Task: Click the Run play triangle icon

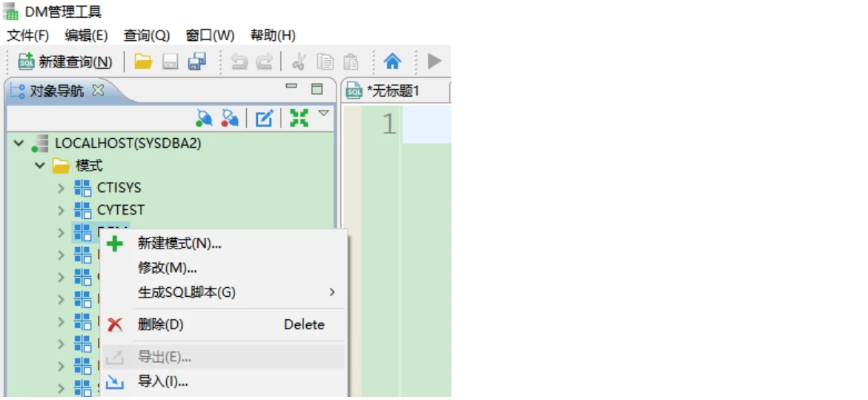Action: (434, 62)
